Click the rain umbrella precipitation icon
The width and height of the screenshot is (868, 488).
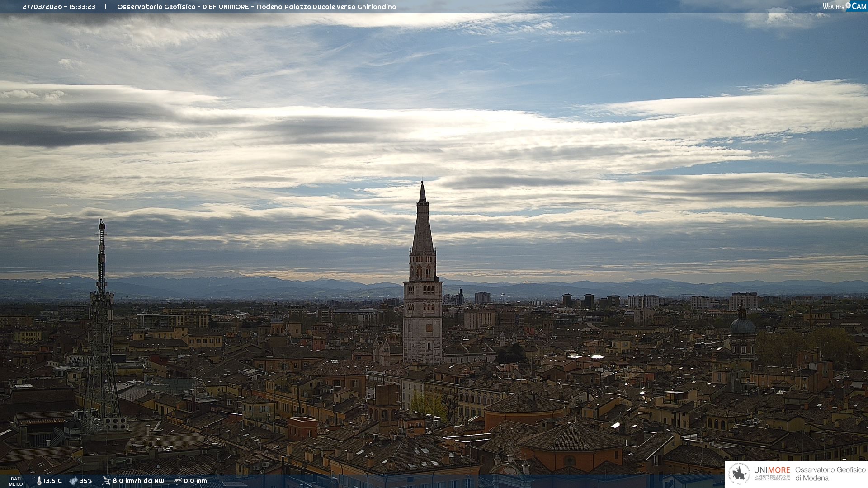click(x=178, y=481)
